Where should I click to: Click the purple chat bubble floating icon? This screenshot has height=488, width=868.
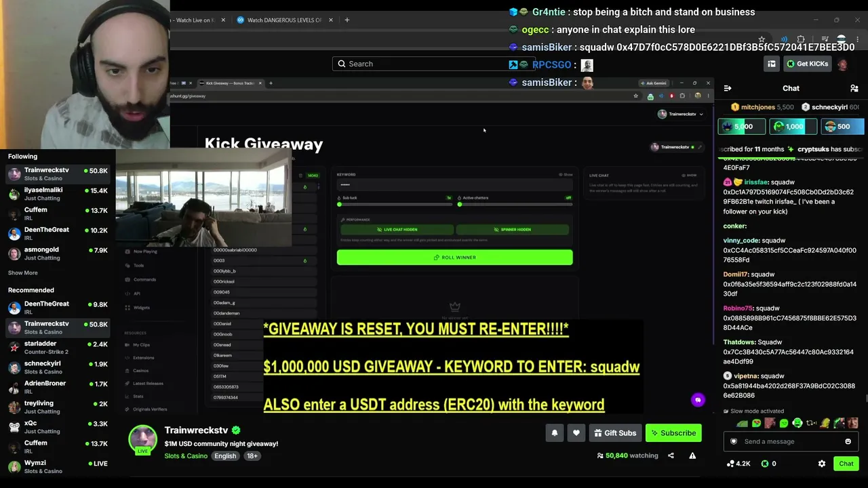(x=698, y=400)
